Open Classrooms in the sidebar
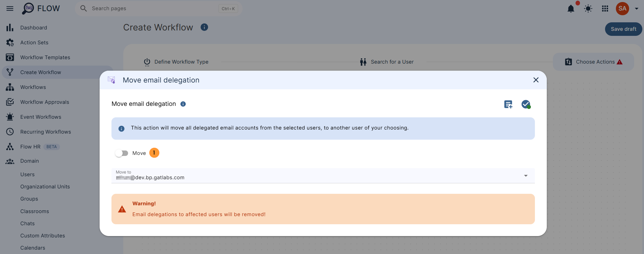 pos(35,211)
